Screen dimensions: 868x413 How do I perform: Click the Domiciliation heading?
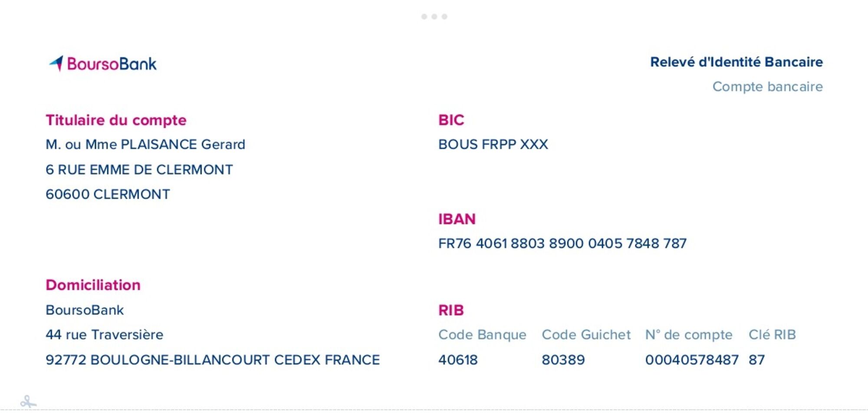pyautogui.click(x=93, y=285)
